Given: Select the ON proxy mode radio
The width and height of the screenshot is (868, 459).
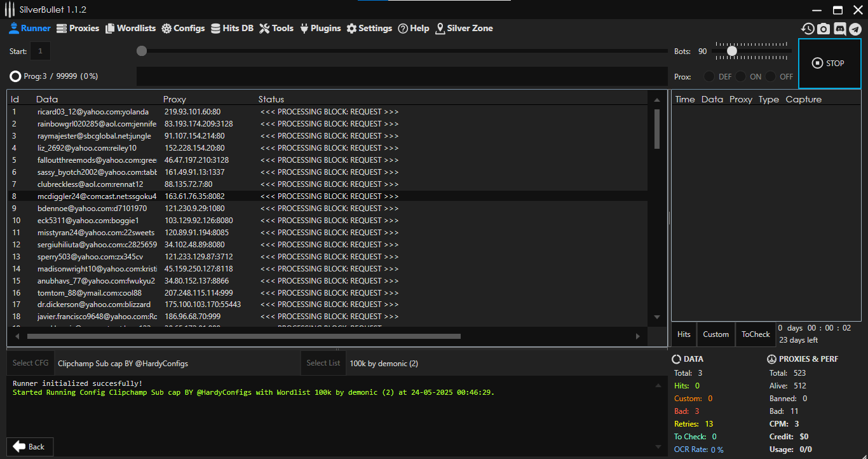Looking at the screenshot, I should click(x=740, y=76).
